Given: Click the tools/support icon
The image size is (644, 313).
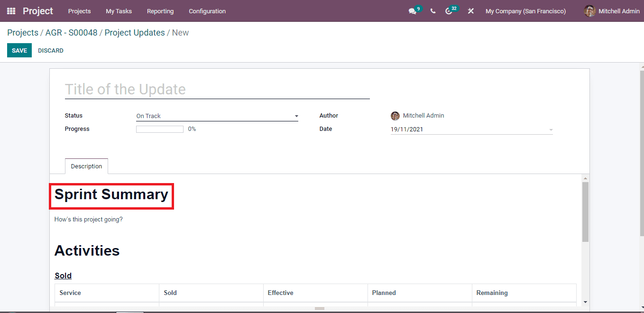Looking at the screenshot, I should point(470,10).
